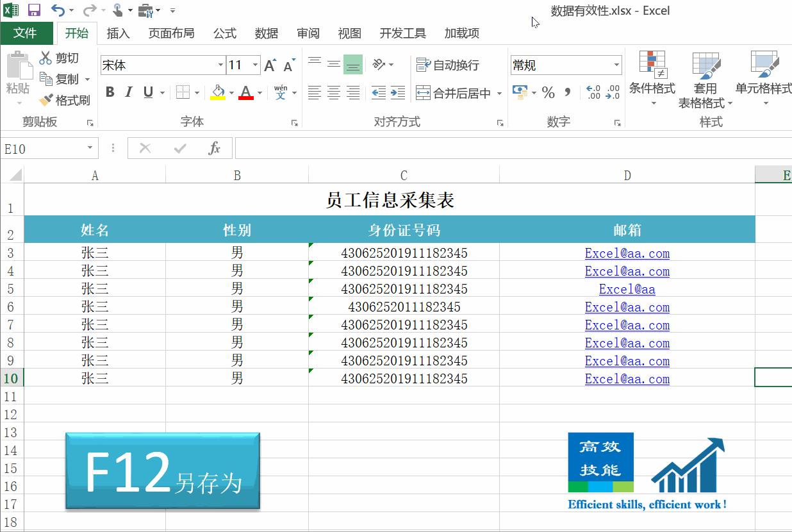Apply the 百分比 (%) number format
Screen dimensions: 792x532
point(549,92)
